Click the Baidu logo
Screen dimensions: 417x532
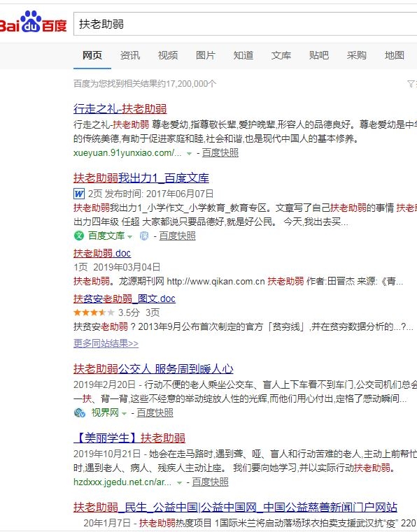pyautogui.click(x=33, y=23)
